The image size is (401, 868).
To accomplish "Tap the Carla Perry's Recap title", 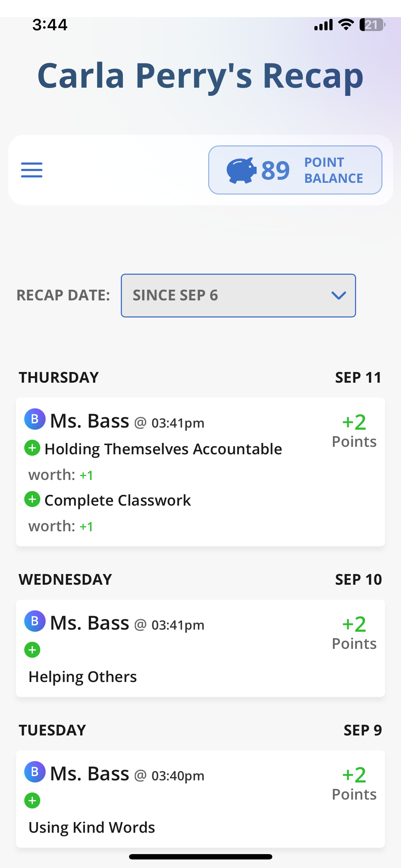I will [x=200, y=76].
